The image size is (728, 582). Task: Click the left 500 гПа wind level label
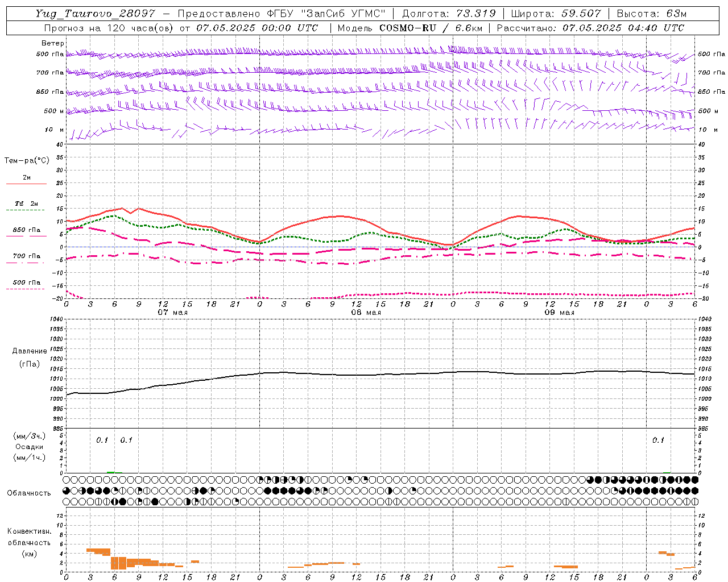(50, 54)
